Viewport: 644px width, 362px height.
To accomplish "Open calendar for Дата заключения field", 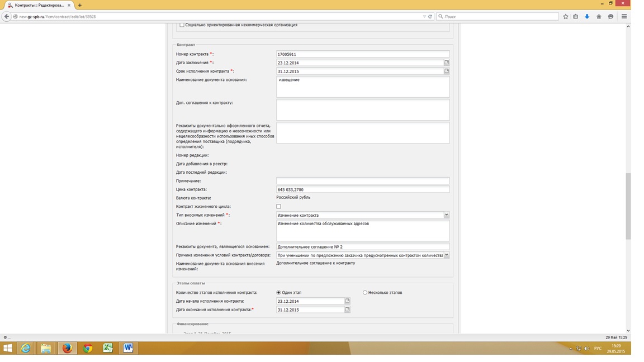I will [x=447, y=63].
